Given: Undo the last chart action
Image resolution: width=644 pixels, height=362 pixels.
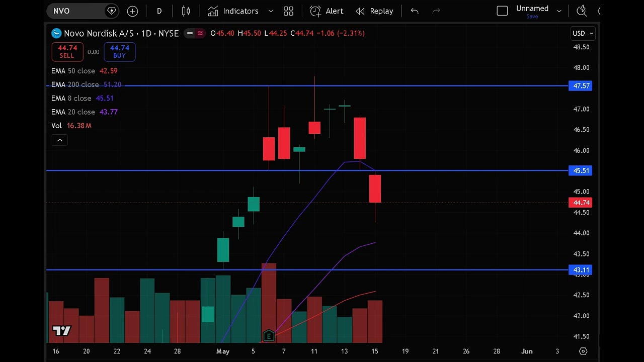Looking at the screenshot, I should click(x=415, y=11).
